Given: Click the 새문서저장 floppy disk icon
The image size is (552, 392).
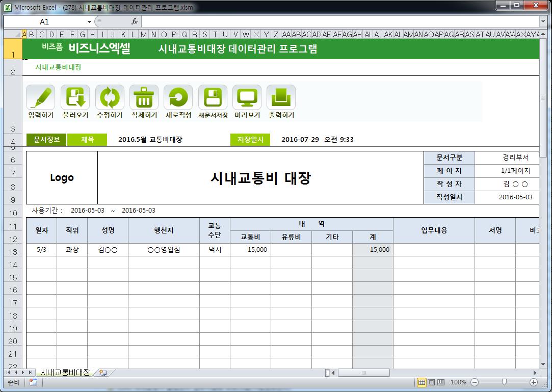Looking at the screenshot, I should pos(213,97).
